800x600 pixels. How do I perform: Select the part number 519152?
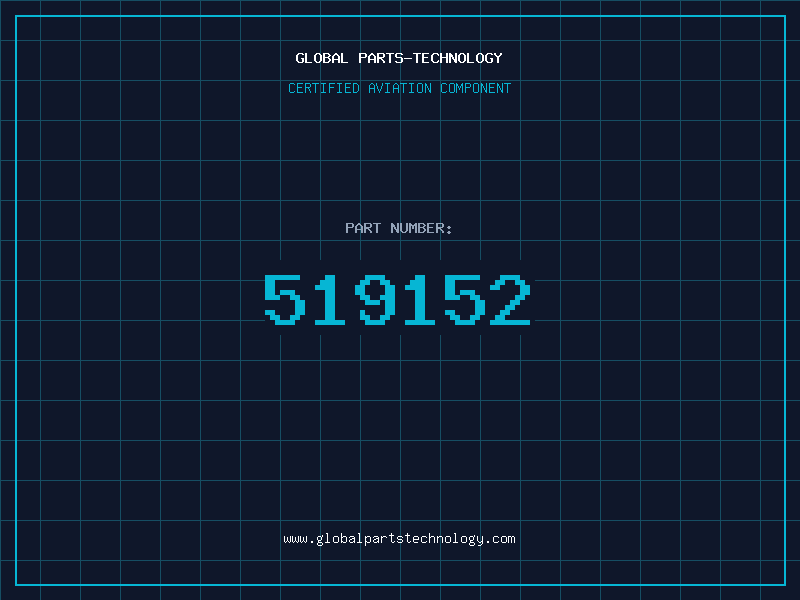pyautogui.click(x=397, y=300)
